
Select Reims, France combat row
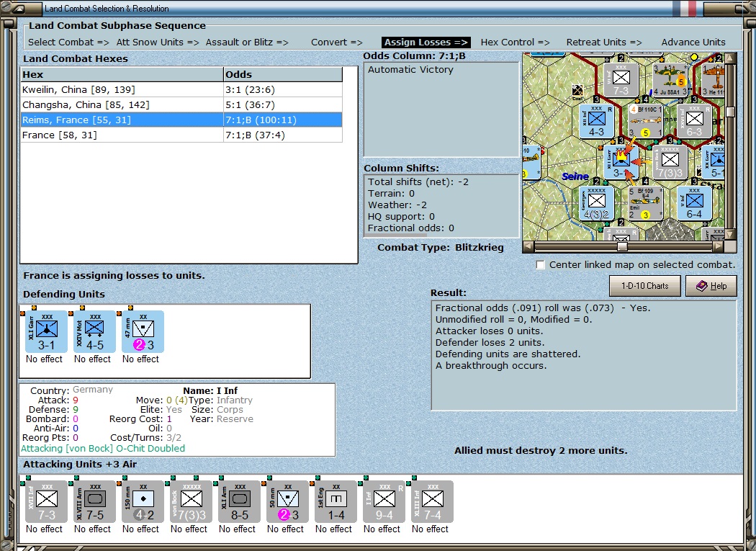coord(181,120)
